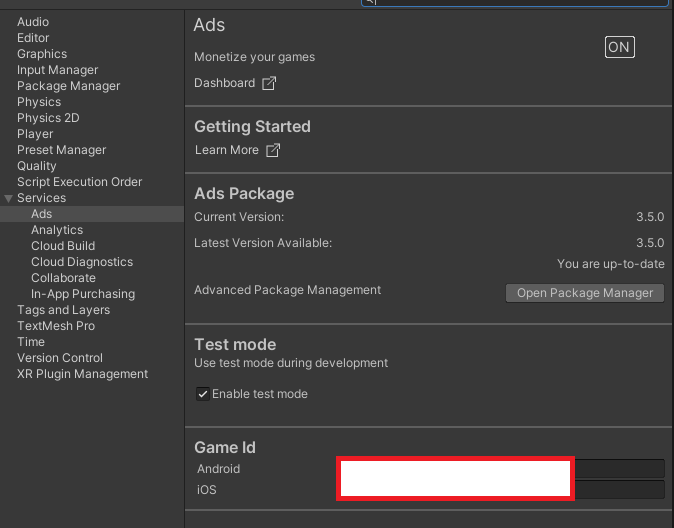Click the 'You are up-to-date' text

tap(611, 264)
